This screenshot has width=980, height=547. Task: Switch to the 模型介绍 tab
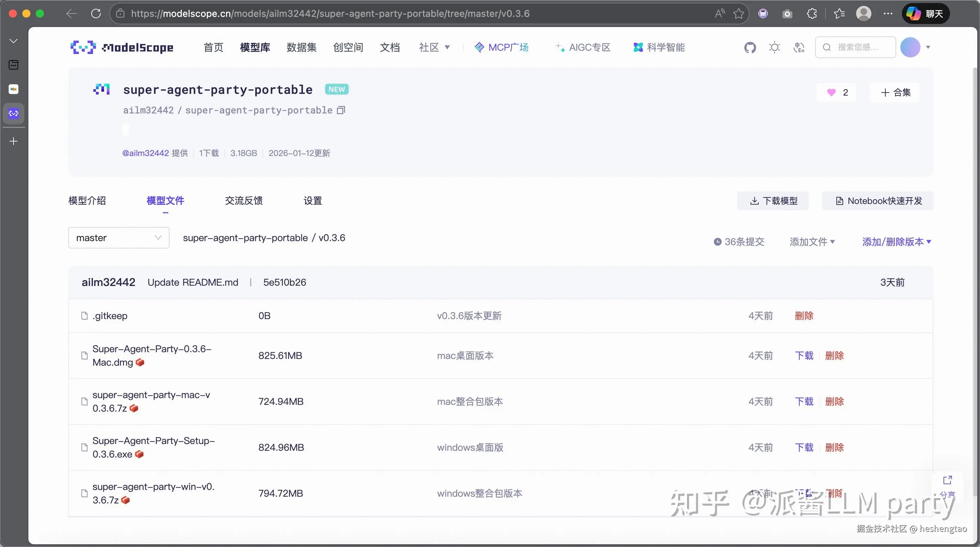point(87,201)
